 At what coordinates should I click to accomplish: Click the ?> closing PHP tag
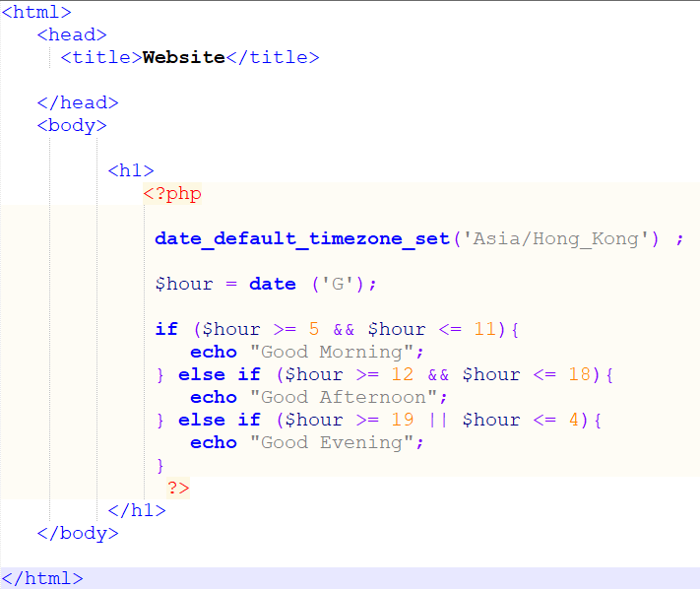[178, 488]
